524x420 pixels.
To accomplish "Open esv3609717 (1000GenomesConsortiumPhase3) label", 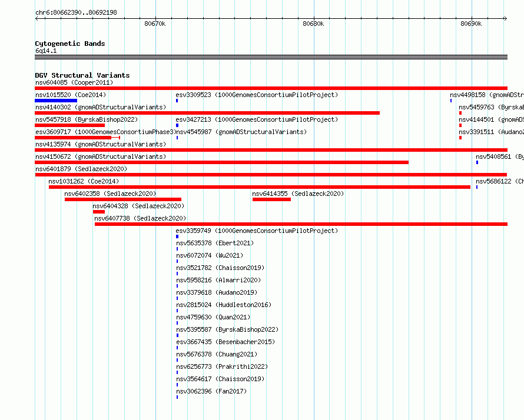I will pyautogui.click(x=105, y=132).
